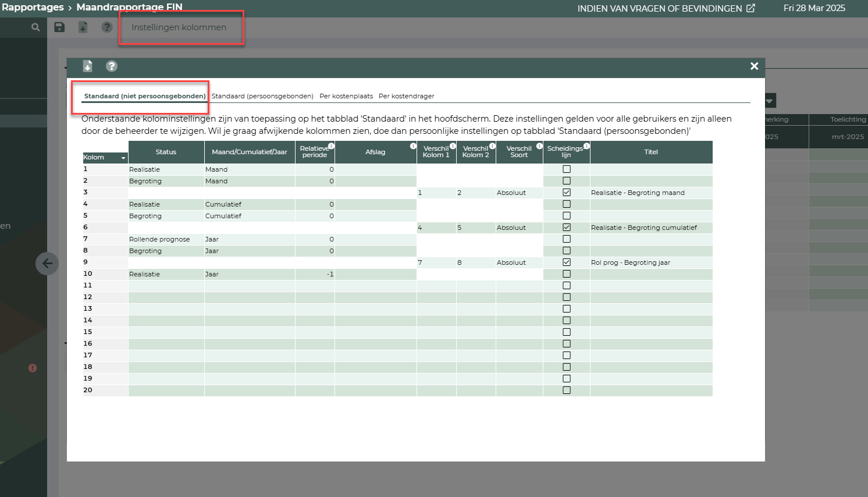This screenshot has height=497, width=868.
Task: Click the red warning icon in sidebar
Action: 33,368
